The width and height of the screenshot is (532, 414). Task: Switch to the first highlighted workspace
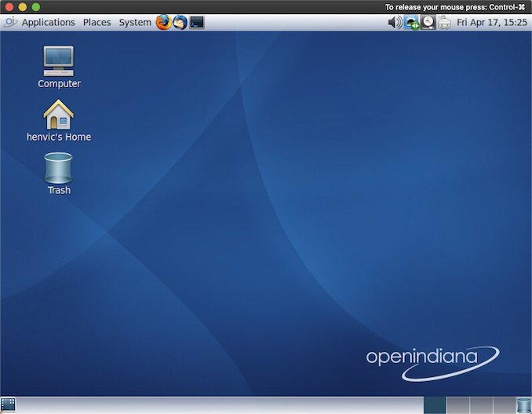pyautogui.click(x=435, y=405)
